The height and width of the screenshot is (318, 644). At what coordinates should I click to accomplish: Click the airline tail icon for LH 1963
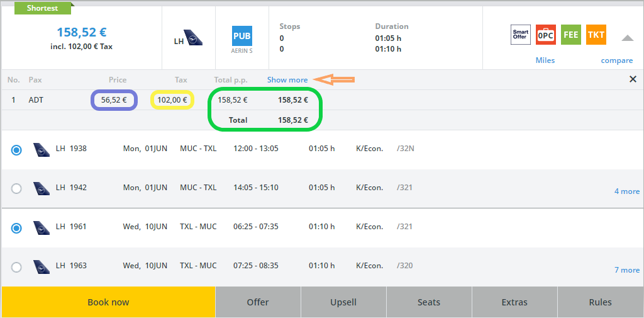(x=42, y=266)
